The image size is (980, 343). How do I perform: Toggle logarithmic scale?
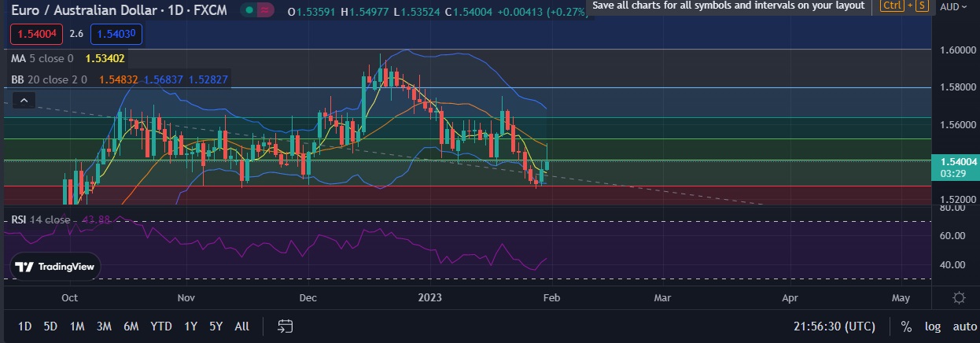(932, 326)
